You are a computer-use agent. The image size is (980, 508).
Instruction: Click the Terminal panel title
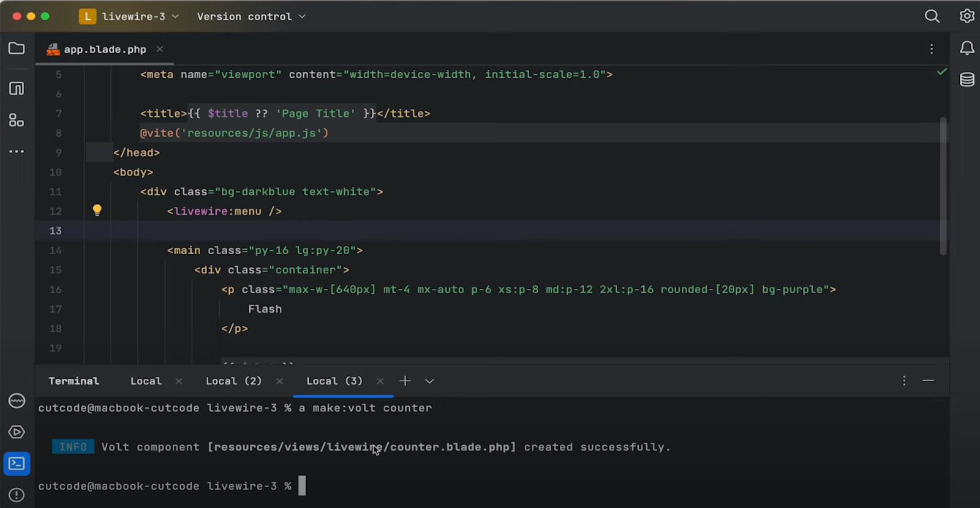(73, 381)
